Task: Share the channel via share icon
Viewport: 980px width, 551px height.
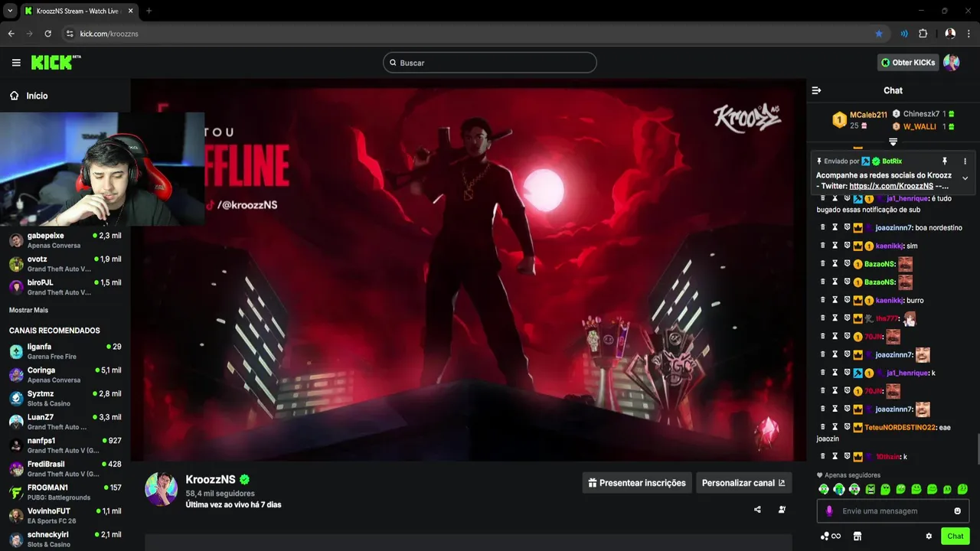Action: 757,510
